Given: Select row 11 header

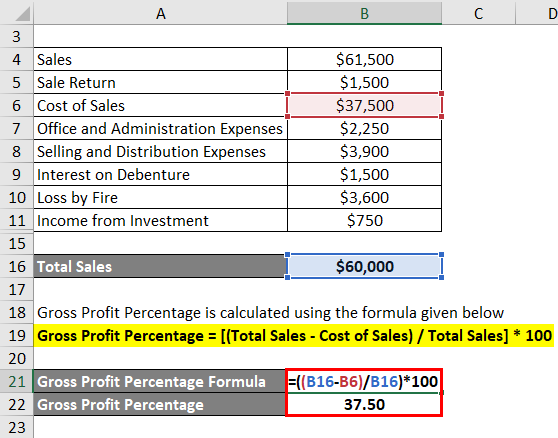Looking at the screenshot, I should (16, 221).
